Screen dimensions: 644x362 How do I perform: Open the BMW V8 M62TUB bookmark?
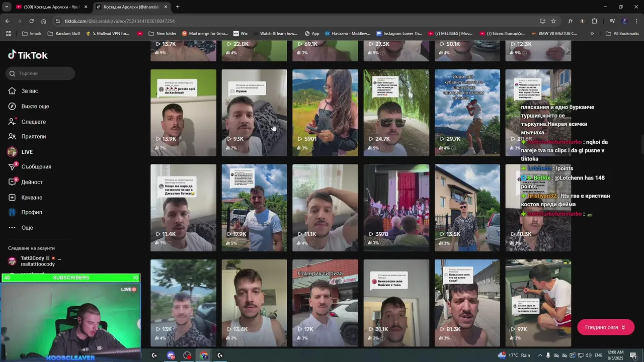pos(553,34)
